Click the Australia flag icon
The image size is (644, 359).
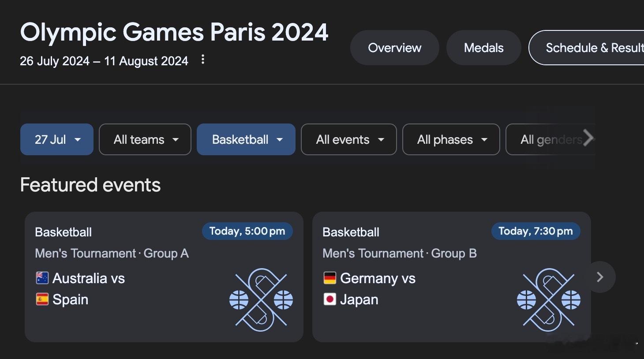click(x=42, y=278)
